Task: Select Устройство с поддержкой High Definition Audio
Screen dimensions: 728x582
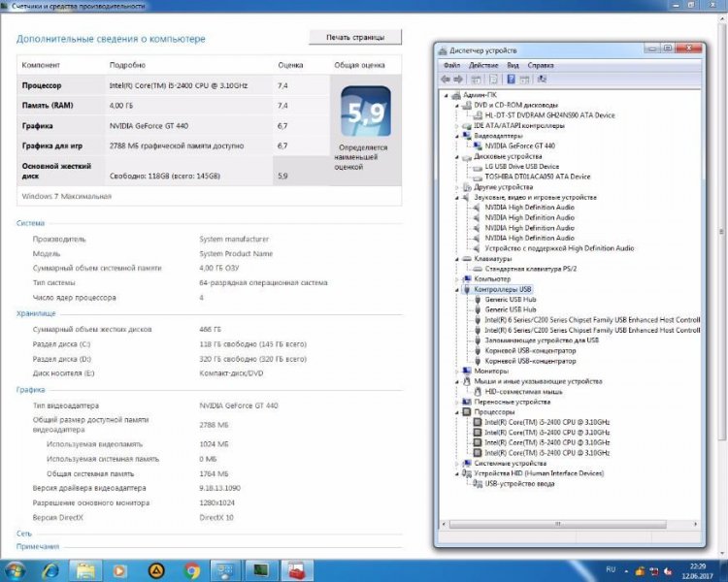Action: tap(559, 248)
